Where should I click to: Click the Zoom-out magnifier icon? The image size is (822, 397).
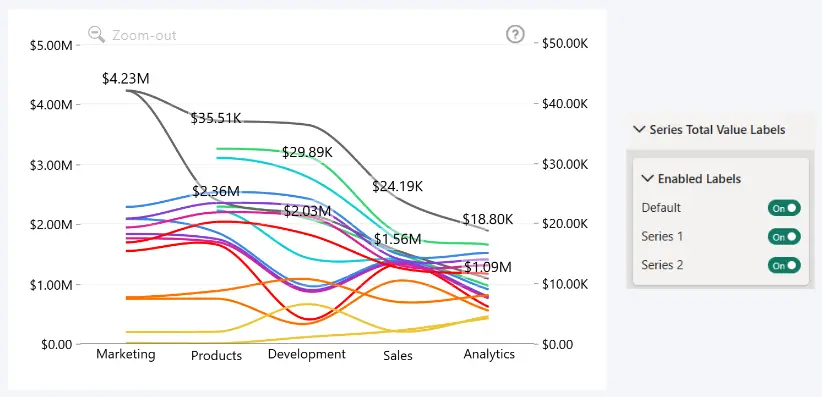[x=96, y=35]
